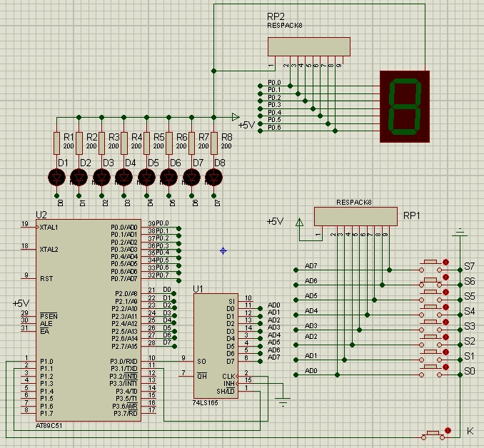Pick the 200 ohm resistor R6

[x=169, y=143]
